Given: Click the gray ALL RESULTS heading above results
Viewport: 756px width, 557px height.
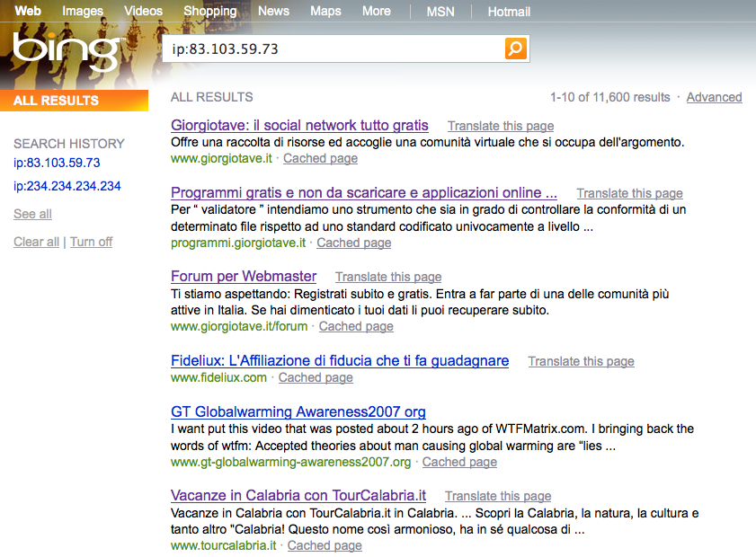Looking at the screenshot, I should (211, 97).
